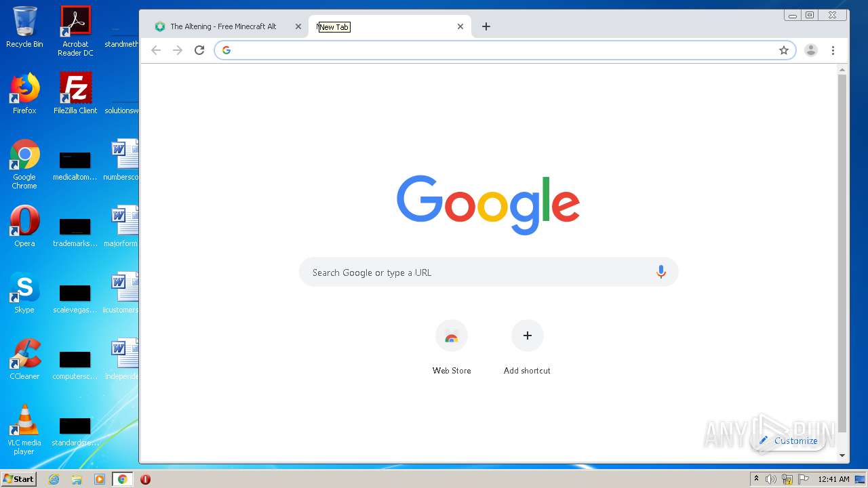Close the New Tab tab

point(460,26)
